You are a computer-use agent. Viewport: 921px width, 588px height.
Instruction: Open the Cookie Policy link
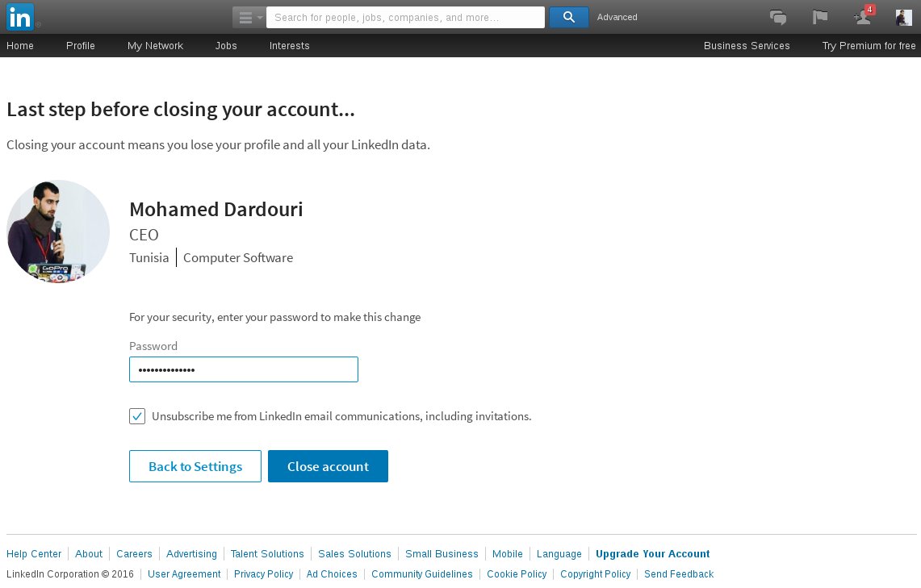pos(517,574)
